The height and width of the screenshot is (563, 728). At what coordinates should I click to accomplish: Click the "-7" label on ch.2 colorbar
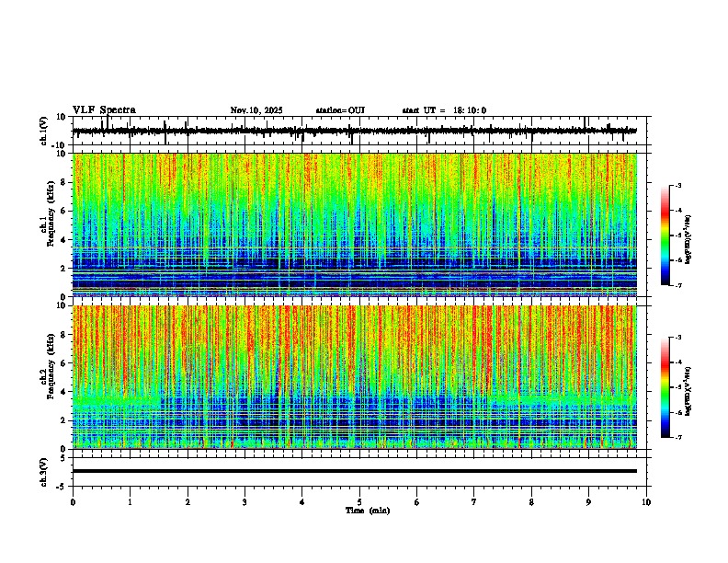coord(677,437)
